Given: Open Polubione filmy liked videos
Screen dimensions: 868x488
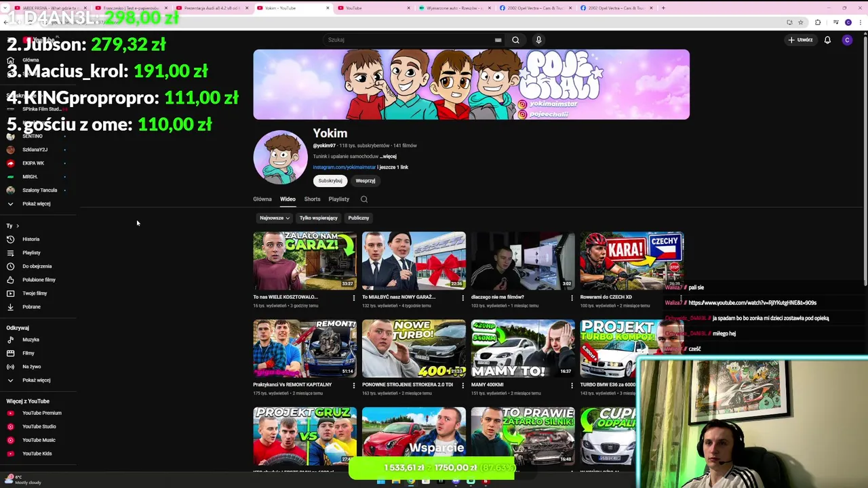Looking at the screenshot, I should pos(39,280).
